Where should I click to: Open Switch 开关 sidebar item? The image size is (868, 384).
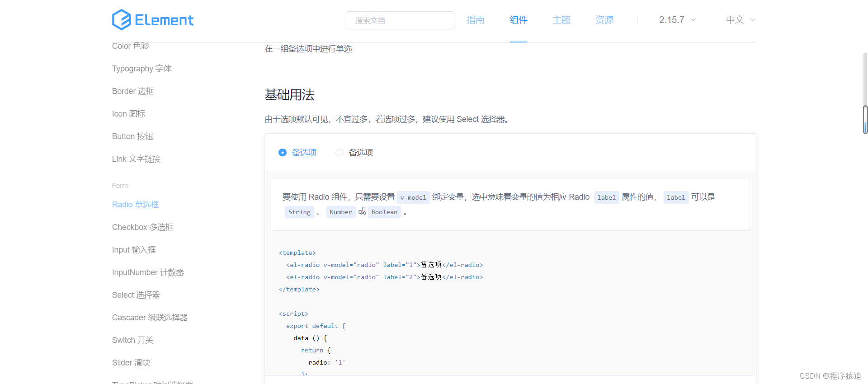click(133, 340)
